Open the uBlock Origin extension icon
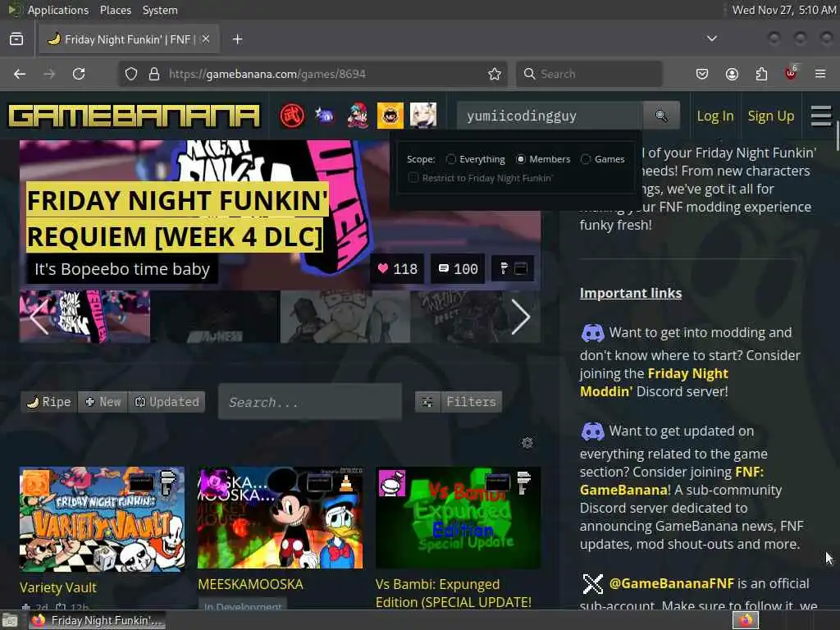The image size is (840, 630). (x=791, y=73)
